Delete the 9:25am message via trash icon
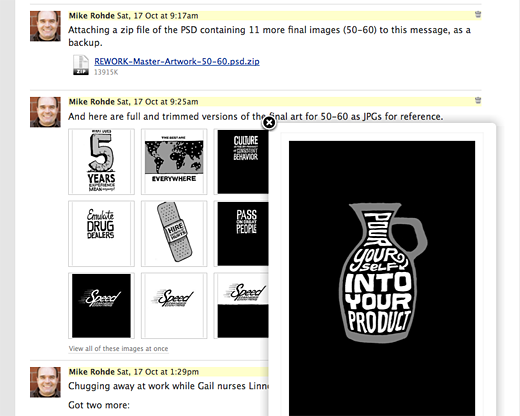 [x=478, y=100]
